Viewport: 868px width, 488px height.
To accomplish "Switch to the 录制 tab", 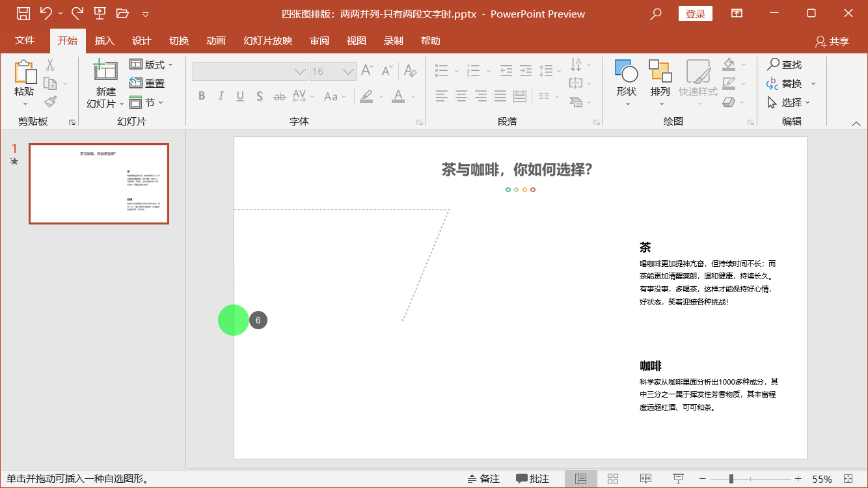I will click(394, 40).
